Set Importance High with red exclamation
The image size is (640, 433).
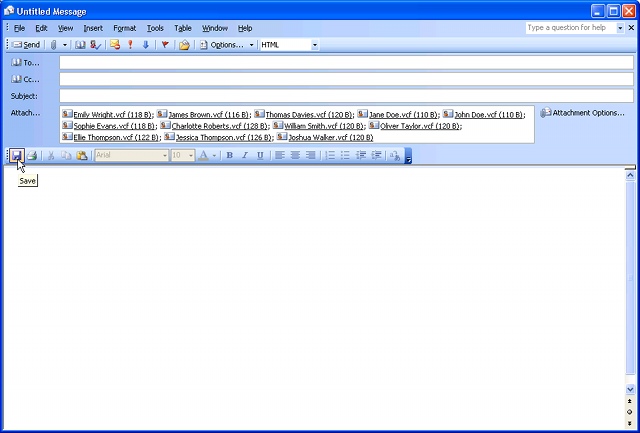pyautogui.click(x=130, y=45)
